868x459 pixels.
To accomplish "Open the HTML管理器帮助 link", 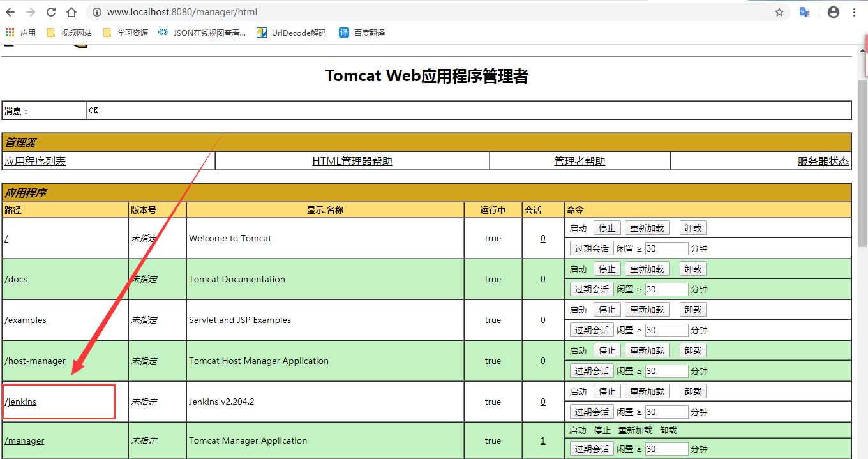I will tap(352, 161).
